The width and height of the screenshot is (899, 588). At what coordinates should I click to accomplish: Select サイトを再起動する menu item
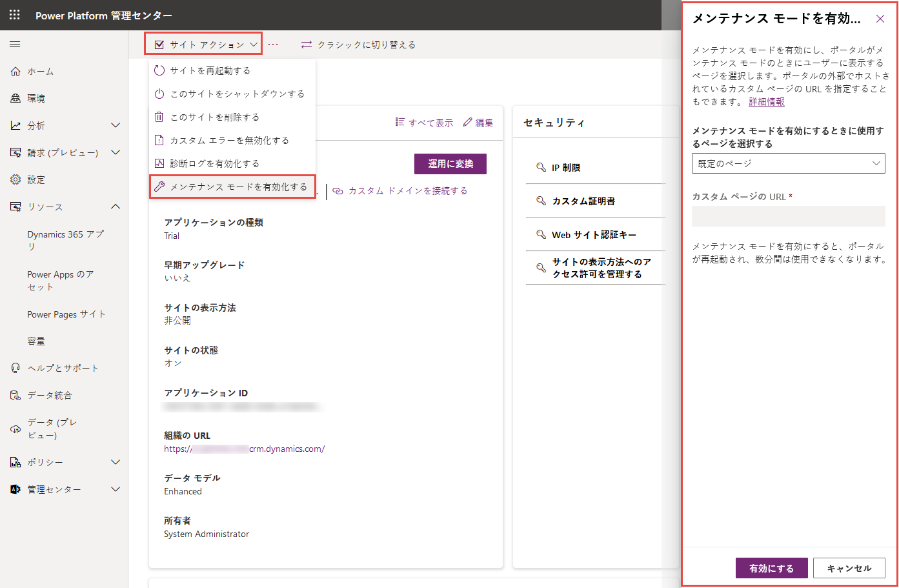[x=232, y=70]
